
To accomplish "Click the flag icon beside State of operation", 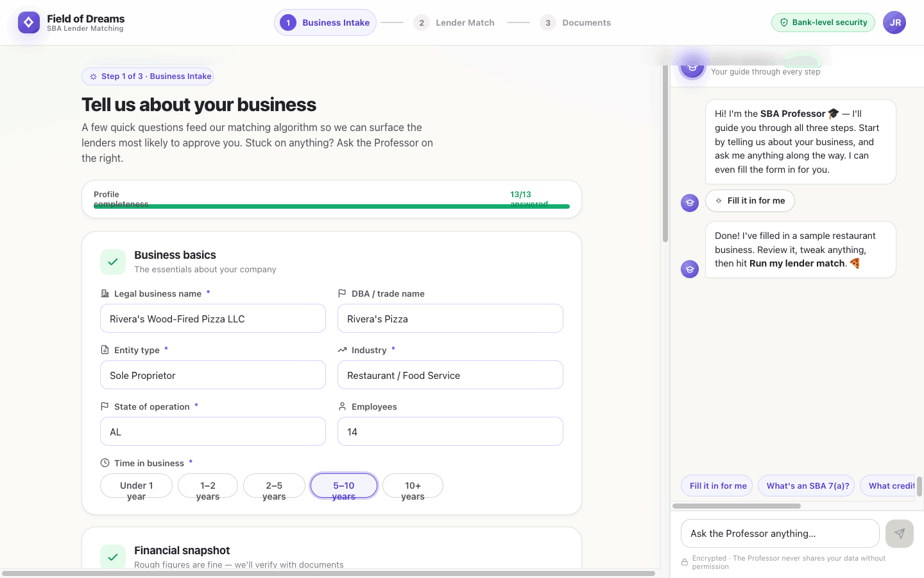I will (105, 407).
